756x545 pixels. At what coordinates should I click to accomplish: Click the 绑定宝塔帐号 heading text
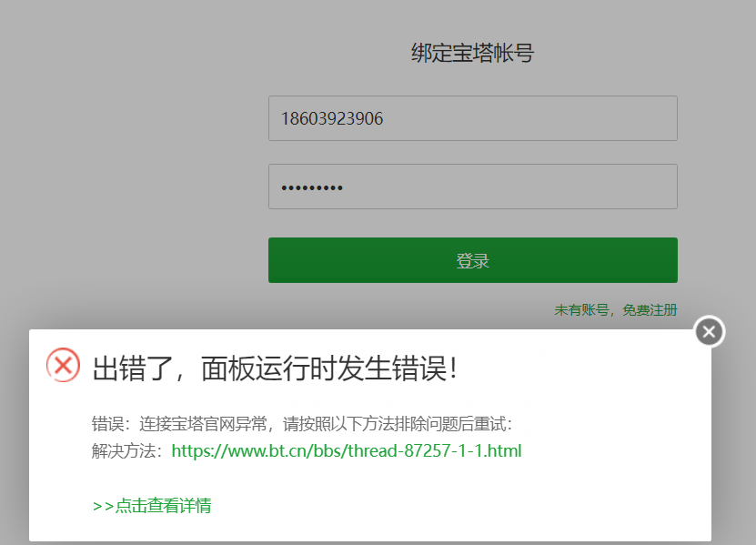click(x=472, y=53)
